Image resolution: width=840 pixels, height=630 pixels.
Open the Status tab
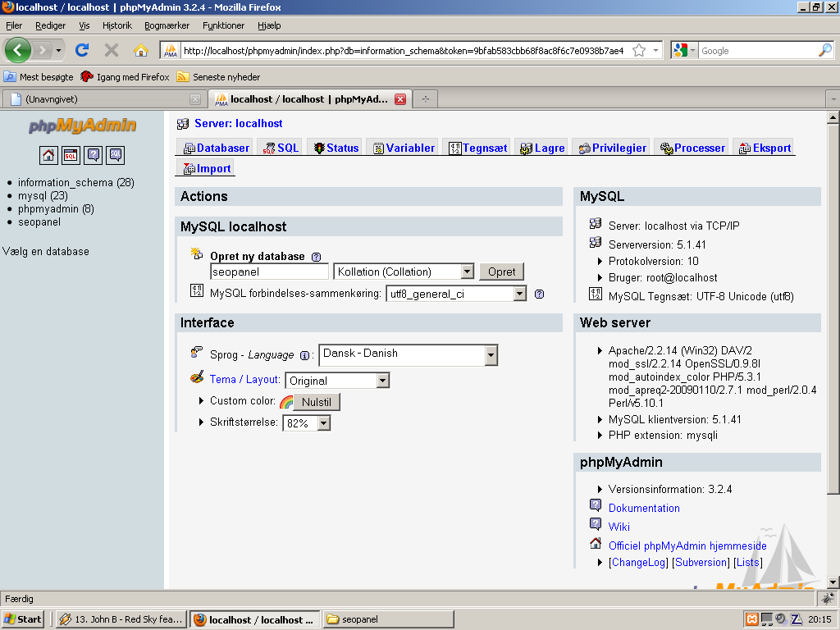point(336,148)
